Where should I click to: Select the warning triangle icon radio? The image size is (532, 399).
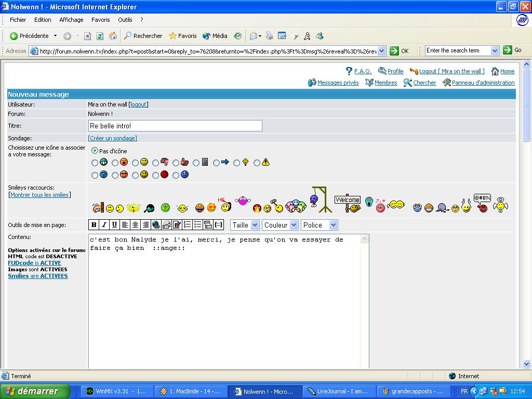257,163
